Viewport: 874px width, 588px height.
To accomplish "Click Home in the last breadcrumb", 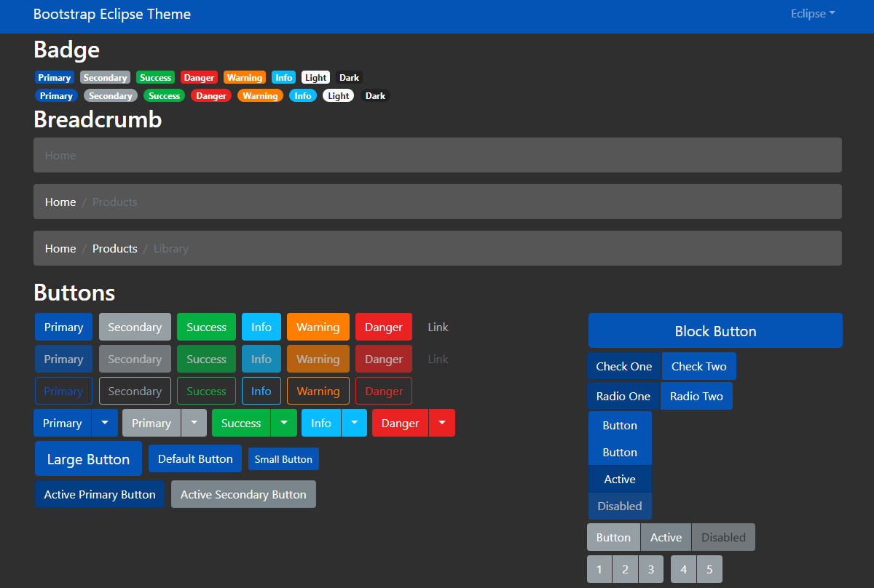I will (60, 248).
